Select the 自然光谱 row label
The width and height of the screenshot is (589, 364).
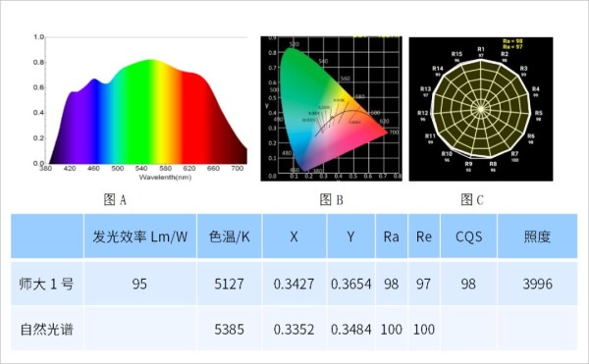46,329
